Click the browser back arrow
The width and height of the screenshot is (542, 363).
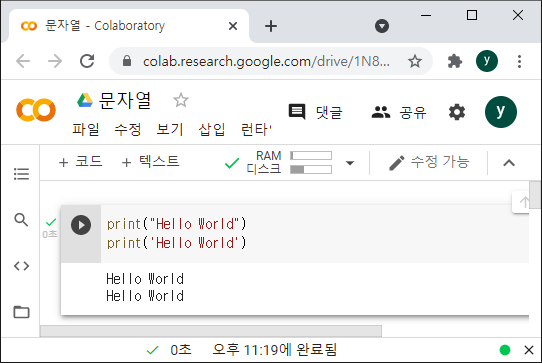pyautogui.click(x=23, y=62)
